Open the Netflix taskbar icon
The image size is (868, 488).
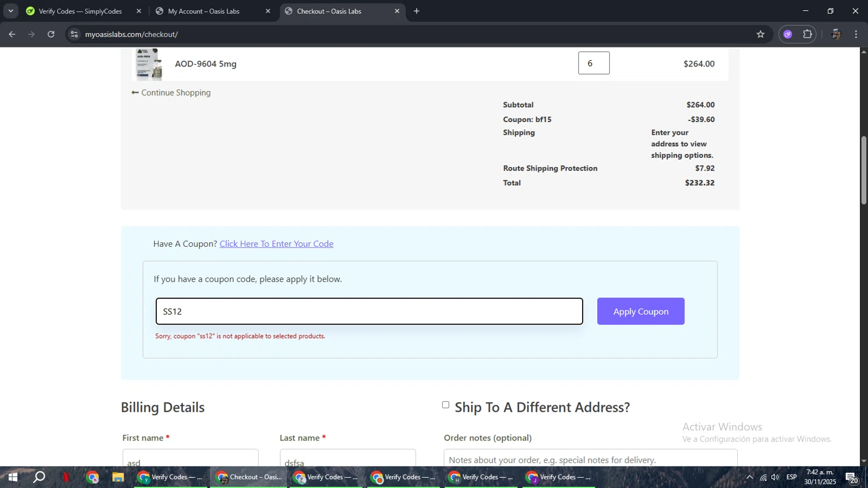pos(66,478)
